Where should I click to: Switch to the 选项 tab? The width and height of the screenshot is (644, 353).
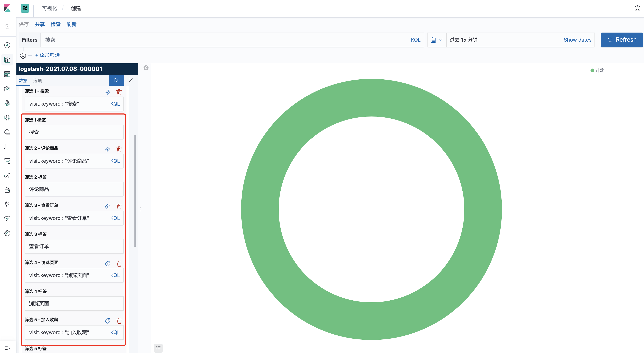point(38,80)
